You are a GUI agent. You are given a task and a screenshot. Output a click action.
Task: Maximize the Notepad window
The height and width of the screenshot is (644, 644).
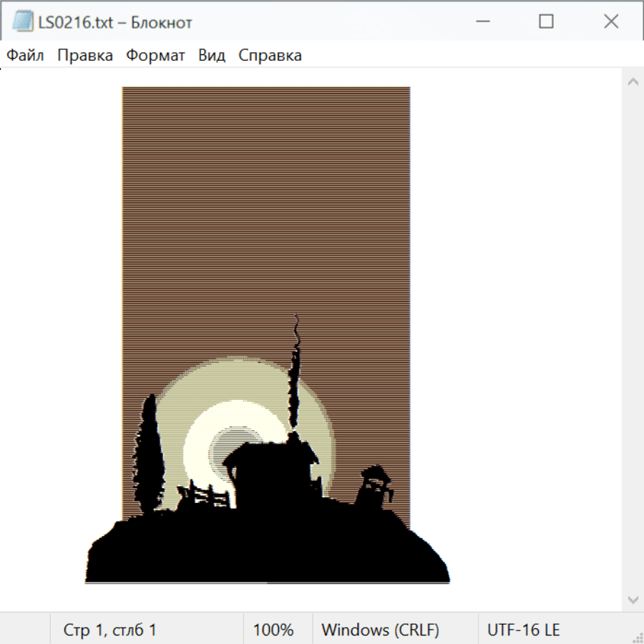546,22
